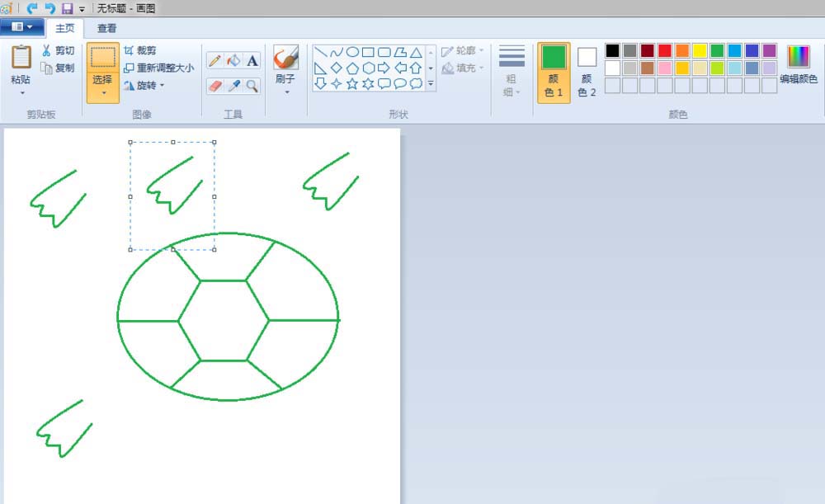The image size is (825, 504).
Task: Switch to the 查看 View tab
Action: pos(106,28)
